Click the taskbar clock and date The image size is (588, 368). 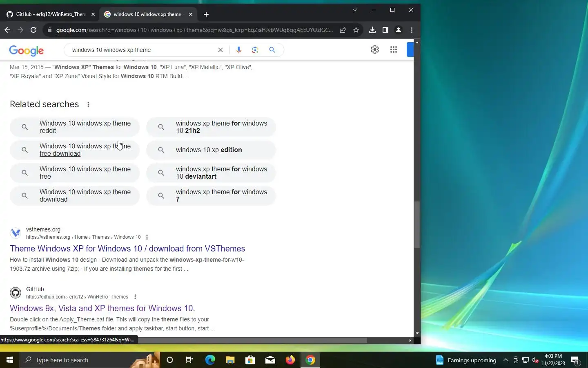click(553, 360)
